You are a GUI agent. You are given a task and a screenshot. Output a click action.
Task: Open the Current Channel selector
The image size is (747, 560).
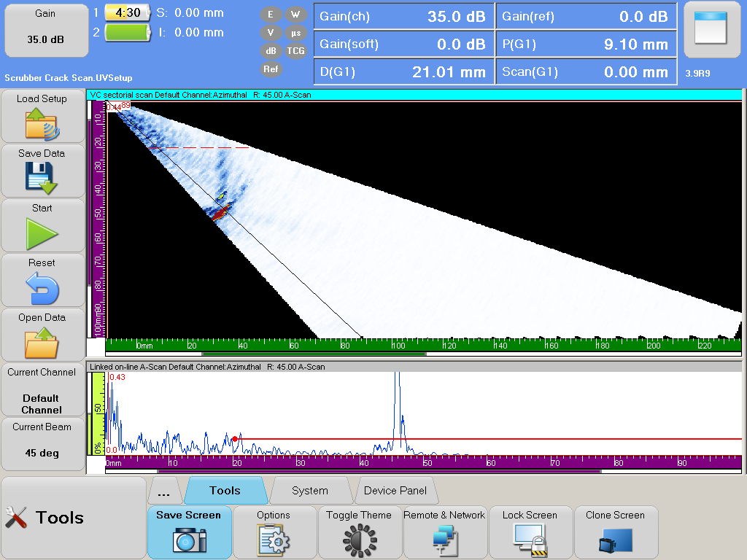tap(42, 391)
